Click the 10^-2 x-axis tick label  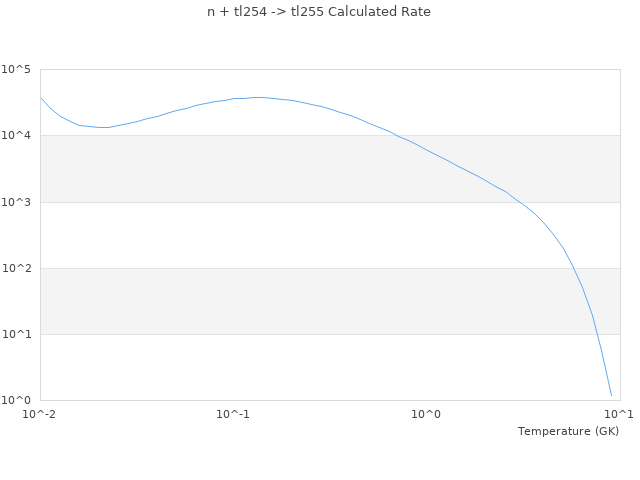40,414
